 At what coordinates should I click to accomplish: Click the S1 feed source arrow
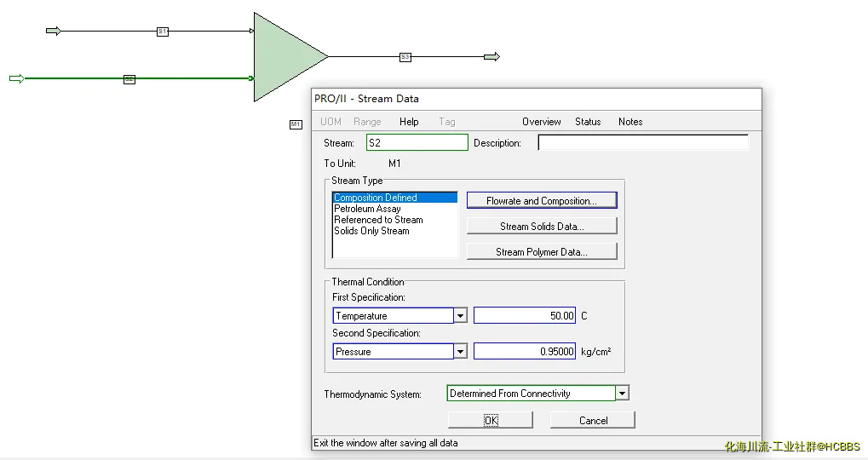coord(53,31)
